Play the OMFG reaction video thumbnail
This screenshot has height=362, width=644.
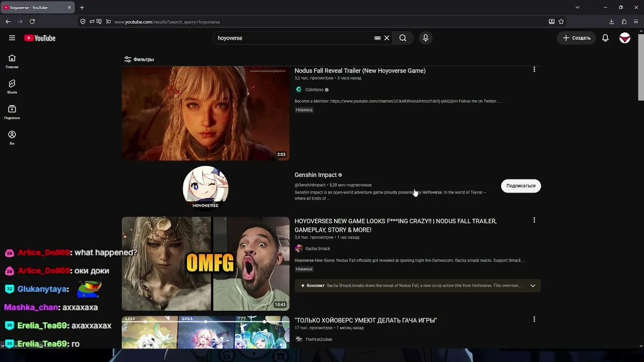click(206, 264)
